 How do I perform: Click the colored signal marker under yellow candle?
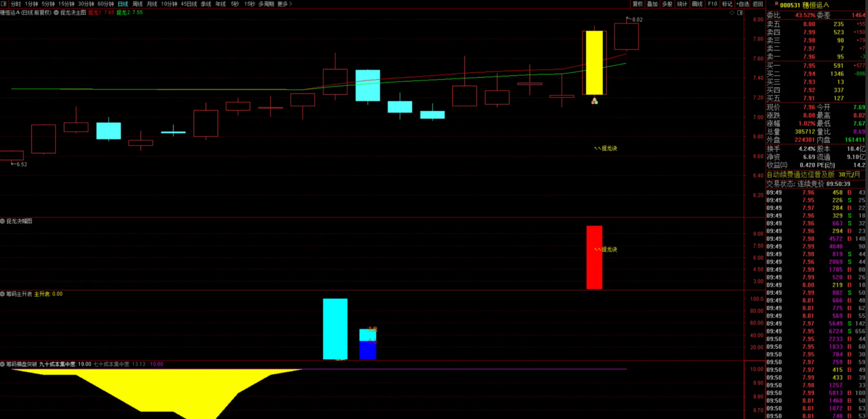[594, 101]
